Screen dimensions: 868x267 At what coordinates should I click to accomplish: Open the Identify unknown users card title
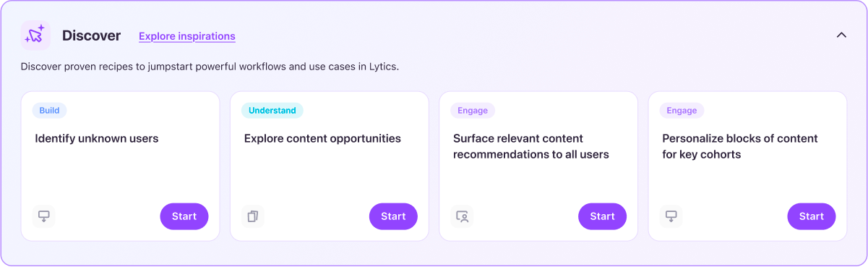point(97,138)
